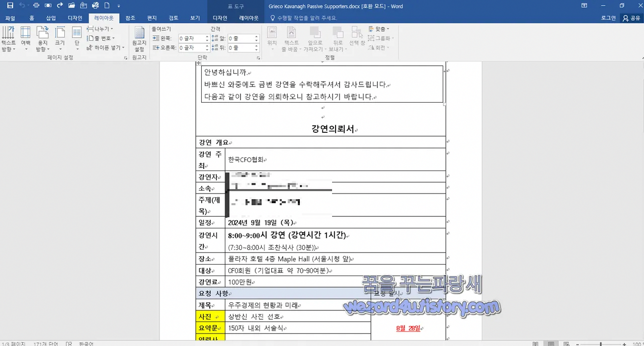Undo the last action
This screenshot has height=346, width=644.
(x=22, y=6)
